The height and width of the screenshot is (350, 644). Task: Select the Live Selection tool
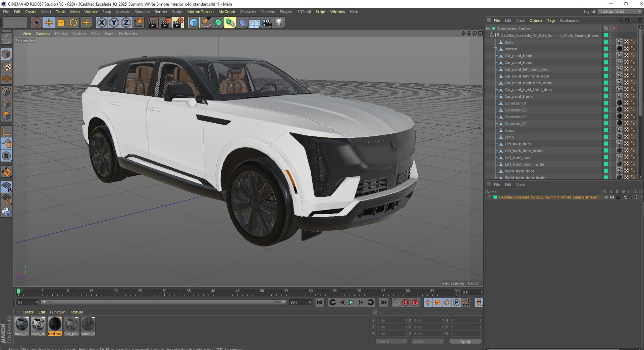point(37,23)
